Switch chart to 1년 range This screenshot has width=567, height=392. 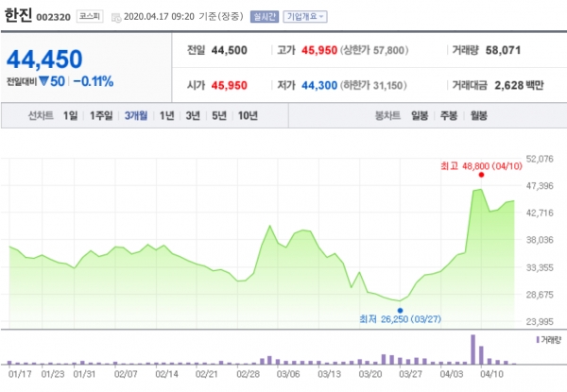(x=166, y=115)
